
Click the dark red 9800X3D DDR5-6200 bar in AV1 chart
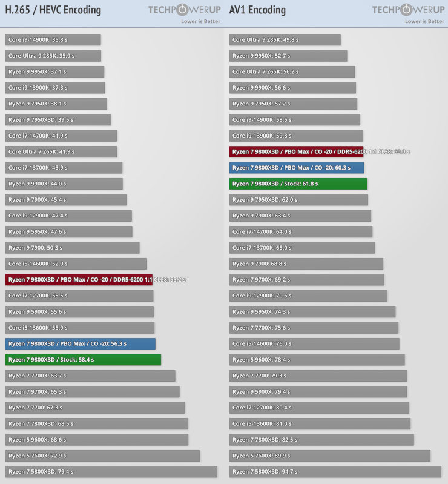point(296,151)
